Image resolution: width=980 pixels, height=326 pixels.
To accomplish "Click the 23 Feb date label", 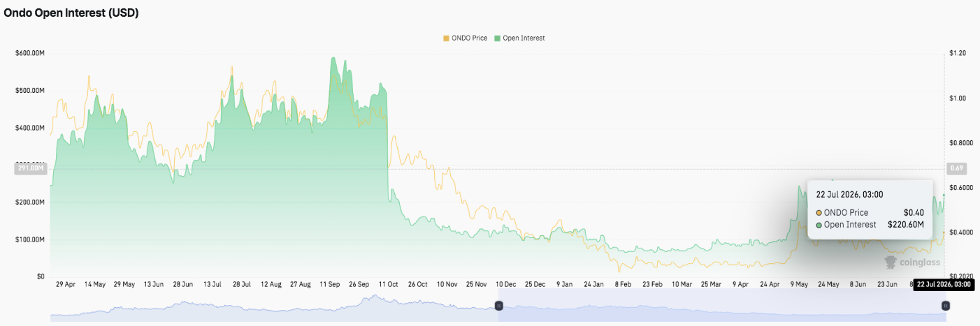I will [652, 285].
